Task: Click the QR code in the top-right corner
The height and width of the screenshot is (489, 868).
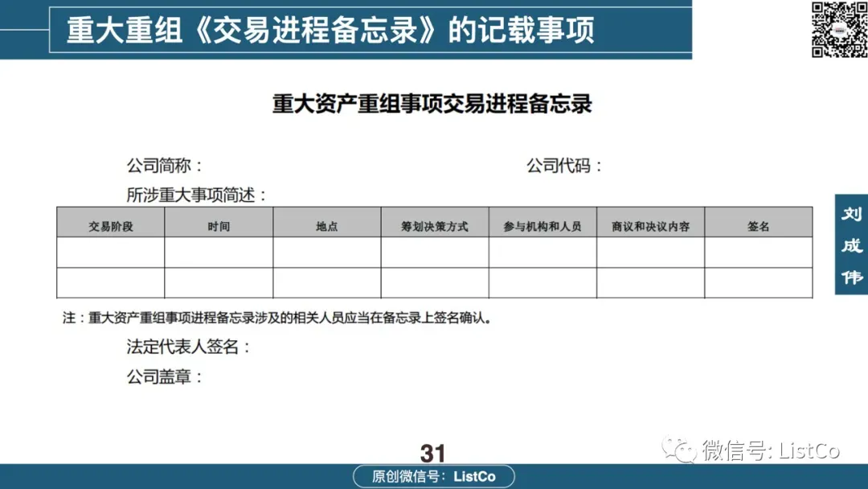Action: [x=839, y=29]
